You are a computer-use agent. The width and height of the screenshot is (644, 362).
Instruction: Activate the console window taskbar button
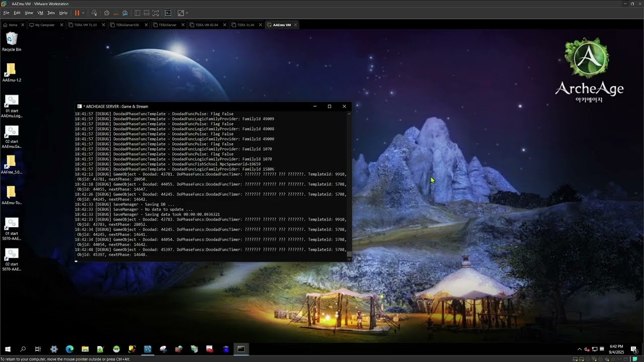(241, 349)
